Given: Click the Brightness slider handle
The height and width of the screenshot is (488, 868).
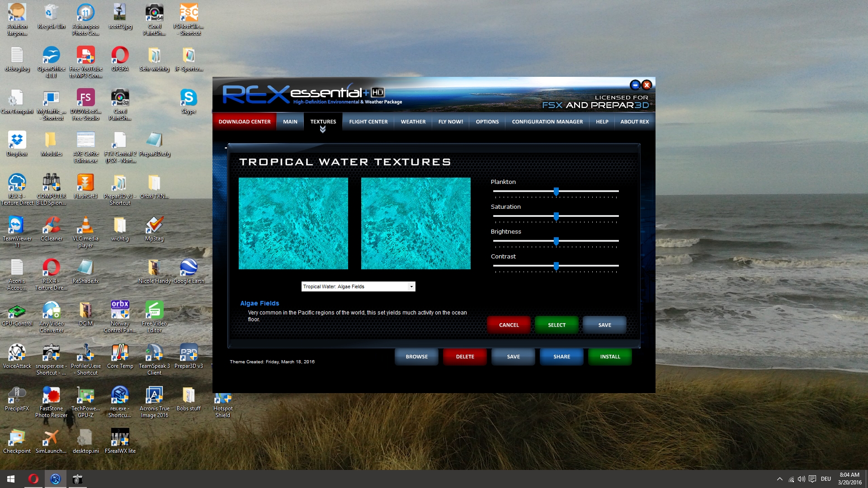Looking at the screenshot, I should (556, 241).
